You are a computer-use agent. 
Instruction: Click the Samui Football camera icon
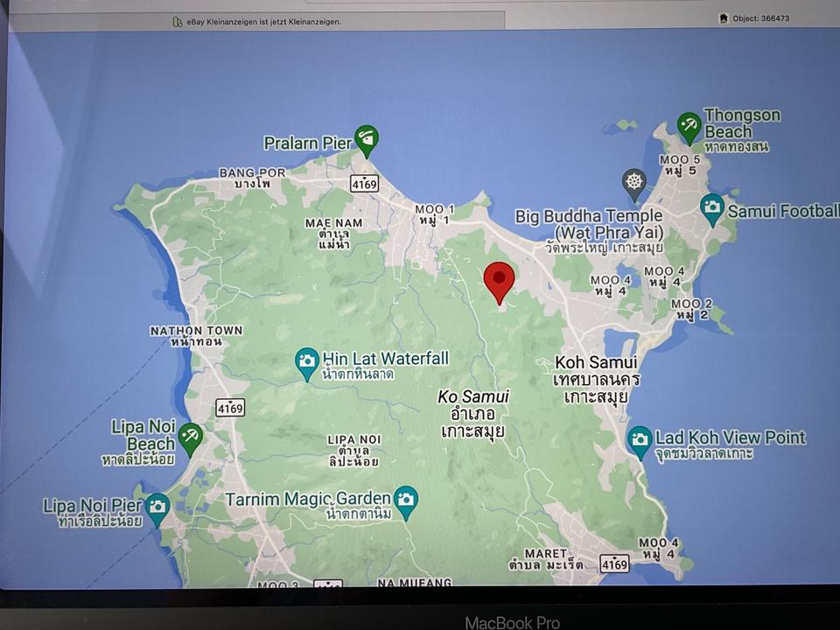pyautogui.click(x=712, y=207)
